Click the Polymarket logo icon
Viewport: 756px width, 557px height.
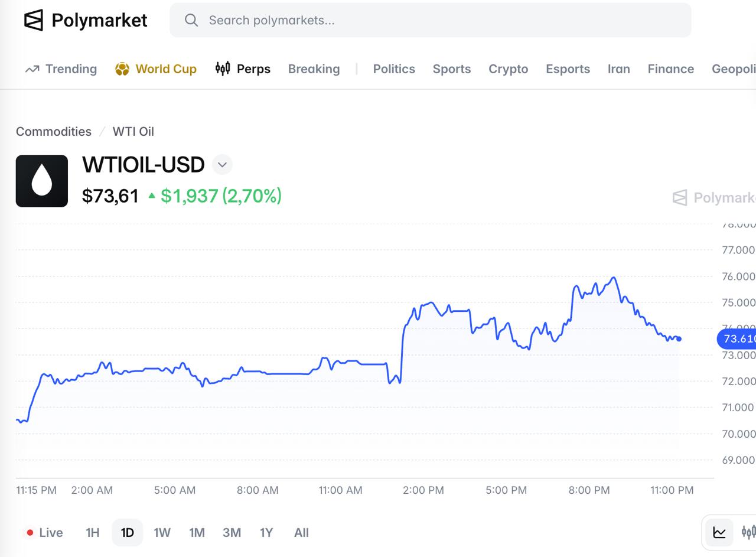[x=34, y=20]
